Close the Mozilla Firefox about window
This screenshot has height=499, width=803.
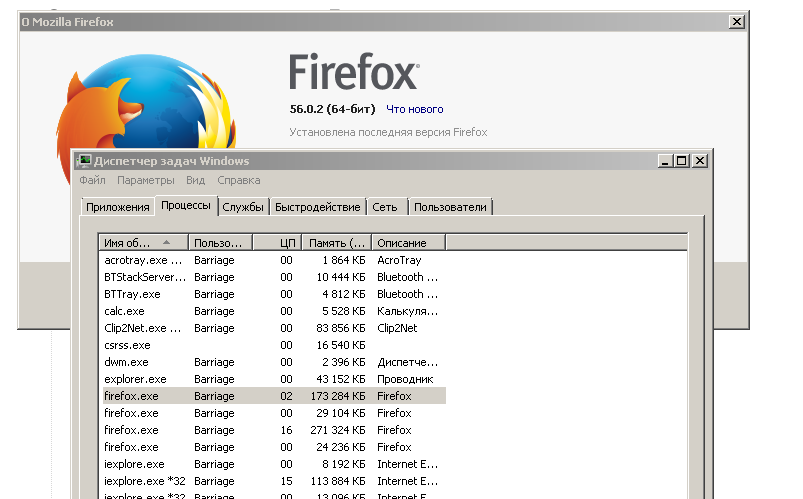(x=737, y=21)
